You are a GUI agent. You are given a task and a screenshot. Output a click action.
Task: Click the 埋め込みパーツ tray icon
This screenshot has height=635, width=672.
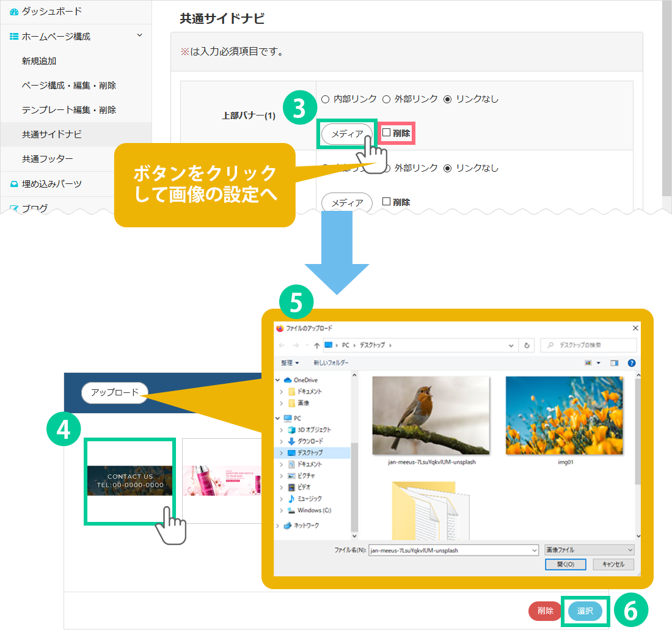pos(14,184)
